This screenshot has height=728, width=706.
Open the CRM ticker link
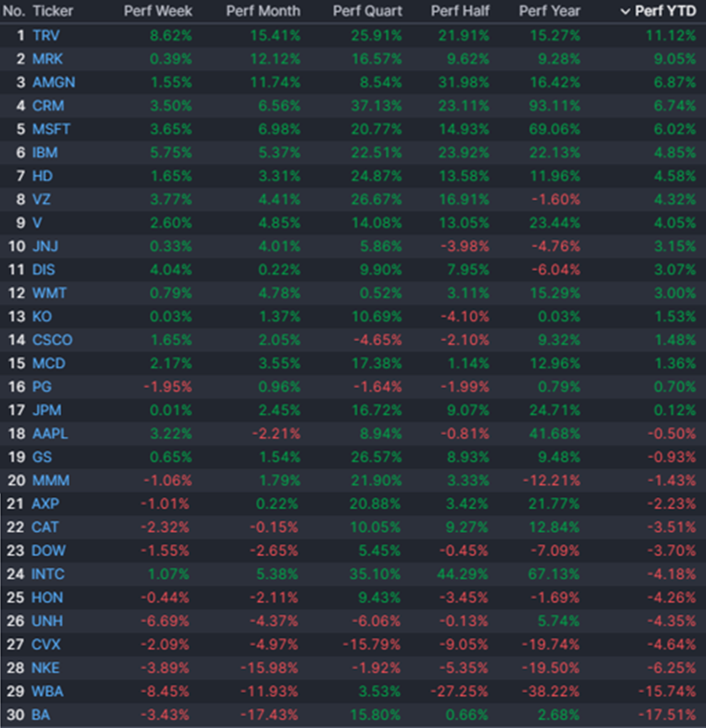pos(49,106)
